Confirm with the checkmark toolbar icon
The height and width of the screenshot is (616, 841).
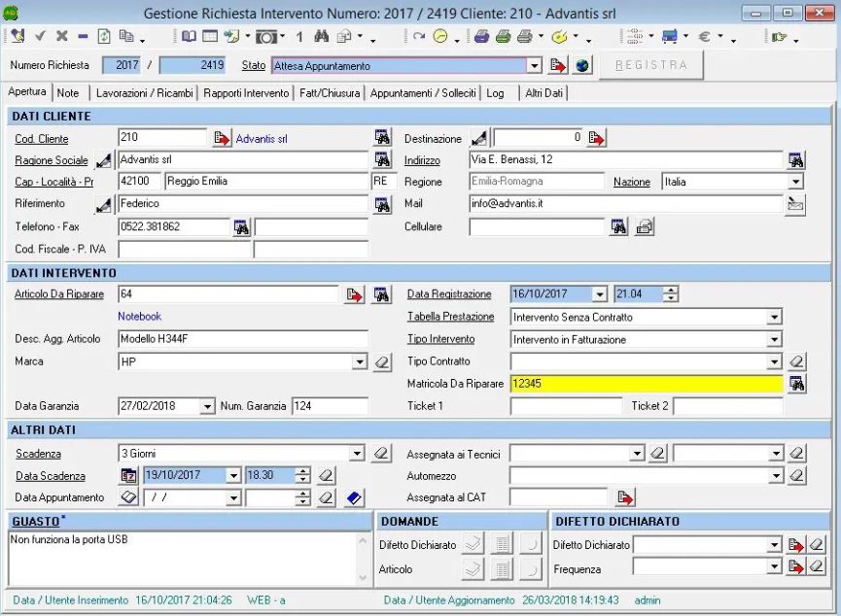40,37
